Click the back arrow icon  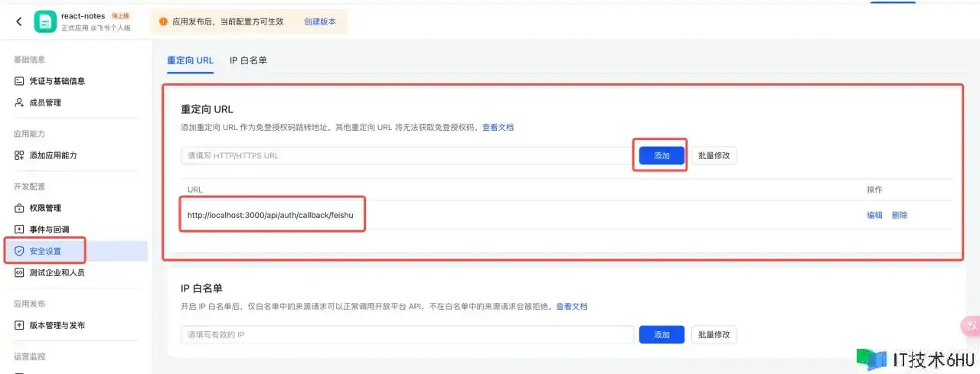(x=19, y=21)
